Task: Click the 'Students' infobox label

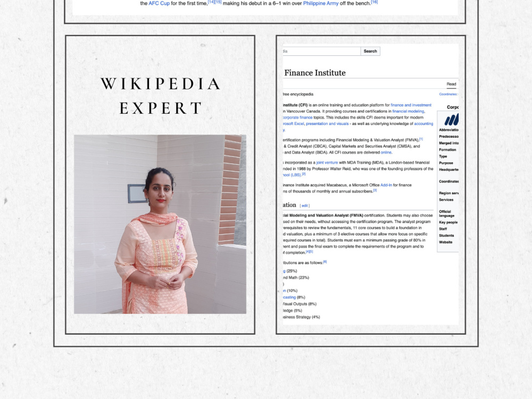Action: click(446, 236)
